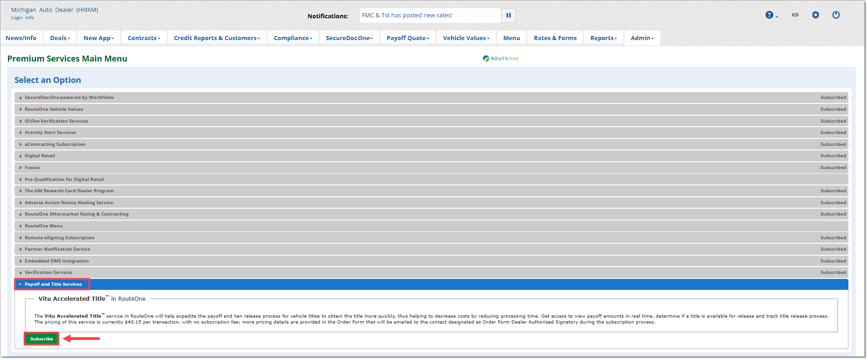
Task: Expand RouteOne Aftermarket Rating & Contracting
Action: click(x=431, y=214)
